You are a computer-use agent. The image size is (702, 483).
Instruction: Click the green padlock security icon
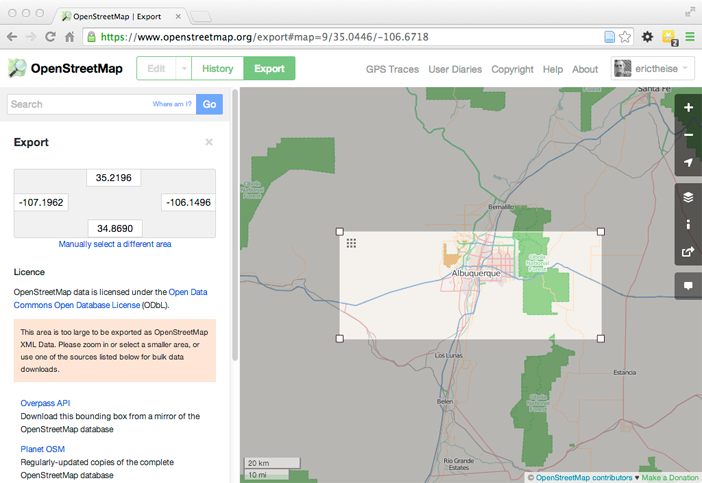[91, 37]
